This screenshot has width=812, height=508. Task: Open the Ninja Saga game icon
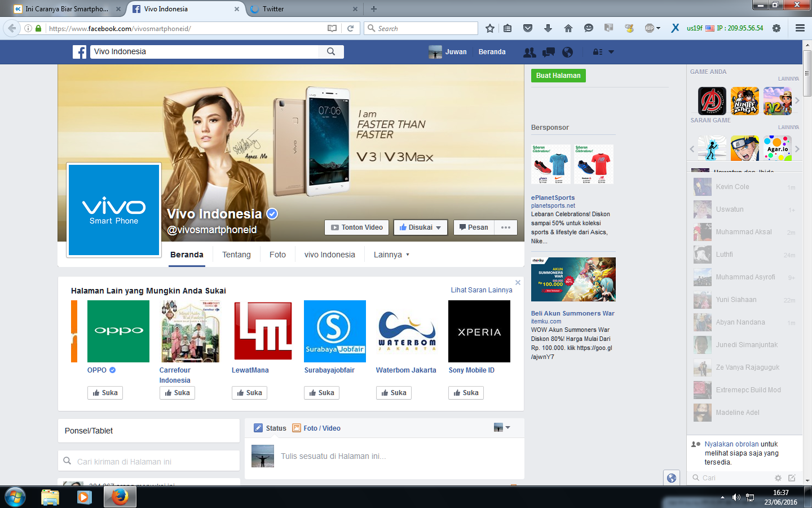(745, 101)
